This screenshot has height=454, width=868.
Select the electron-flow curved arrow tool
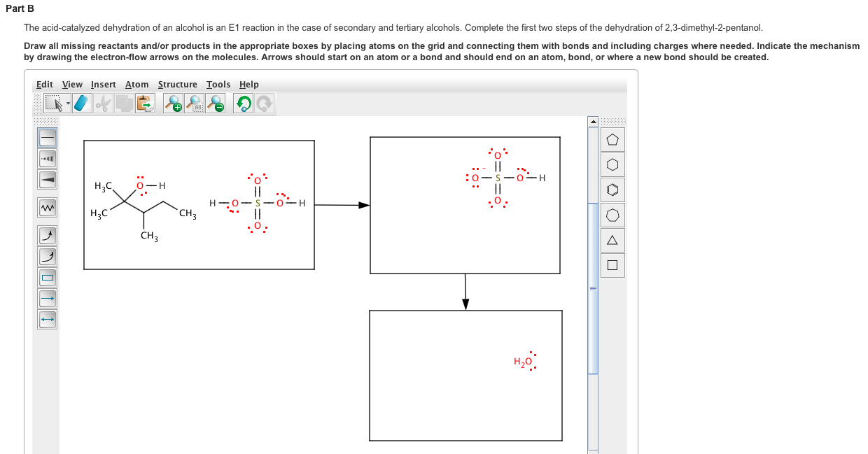(46, 236)
